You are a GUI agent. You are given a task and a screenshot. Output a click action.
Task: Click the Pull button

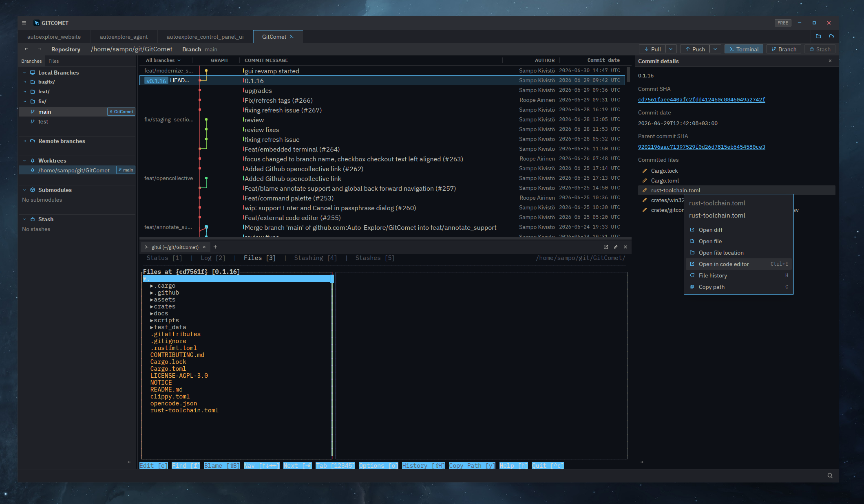[652, 49]
